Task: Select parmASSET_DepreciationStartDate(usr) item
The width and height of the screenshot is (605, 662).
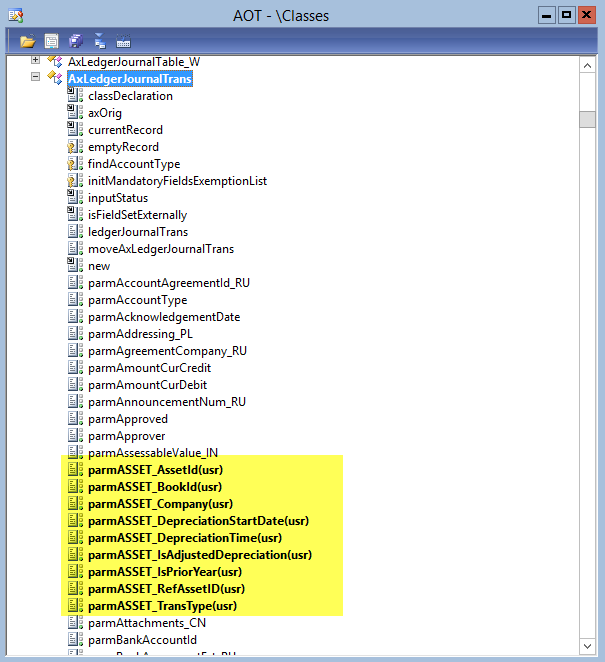Action: (198, 521)
